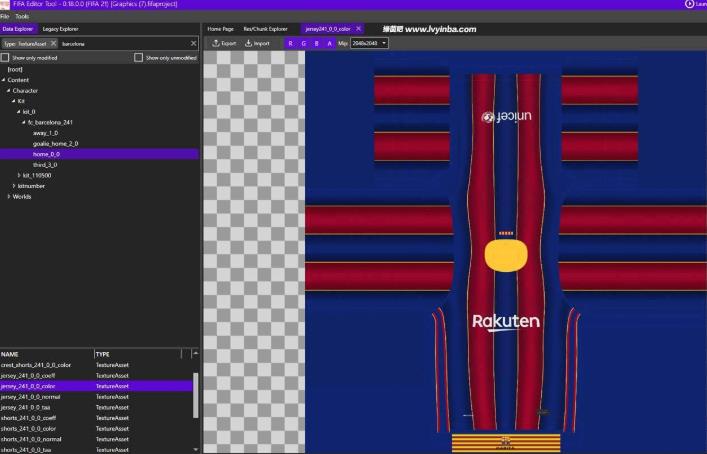Image resolution: width=707 pixels, height=454 pixels.
Task: Click the asset list scrollbar thumb
Action: pyautogui.click(x=195, y=395)
